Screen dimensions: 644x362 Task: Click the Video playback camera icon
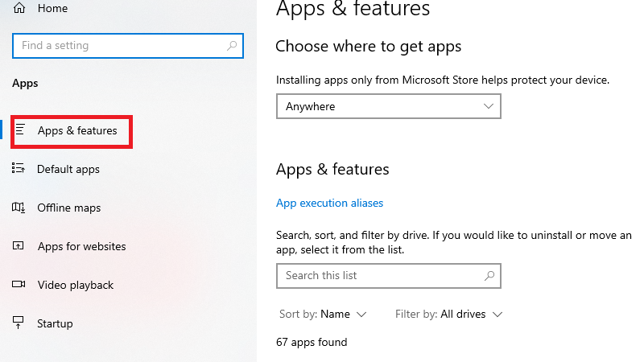coord(19,285)
